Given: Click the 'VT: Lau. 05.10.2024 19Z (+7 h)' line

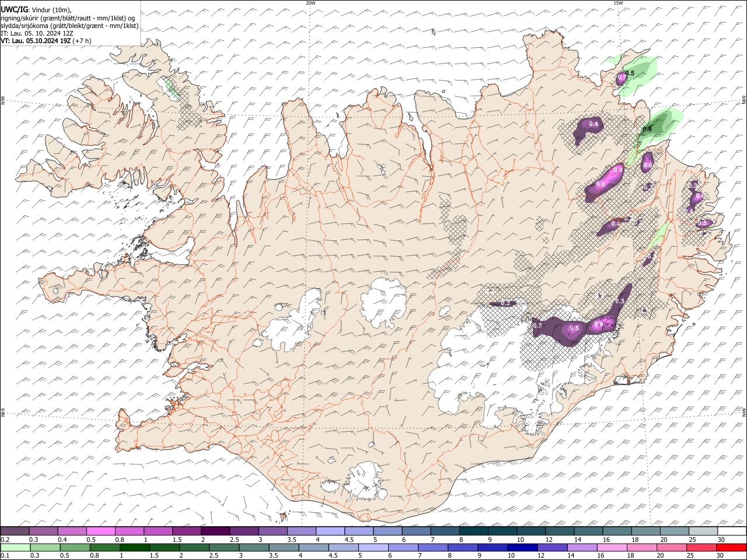Looking at the screenshot, I should tap(46, 41).
